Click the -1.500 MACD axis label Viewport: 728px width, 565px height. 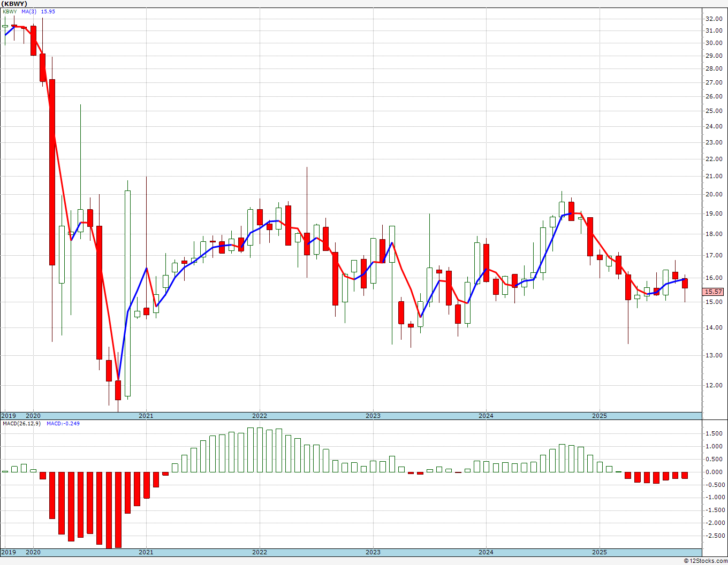714,510
